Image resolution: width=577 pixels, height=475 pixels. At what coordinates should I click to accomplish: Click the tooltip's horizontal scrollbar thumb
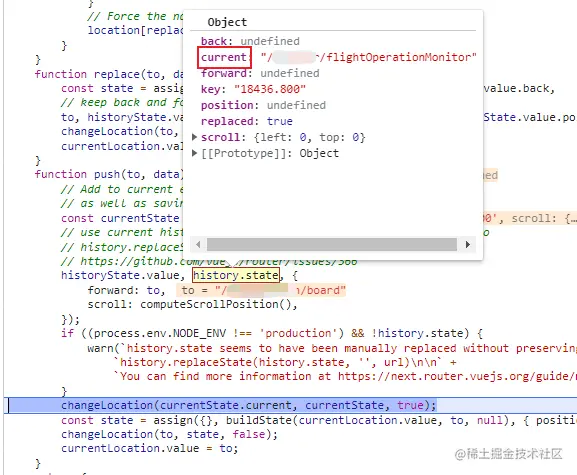point(332,244)
